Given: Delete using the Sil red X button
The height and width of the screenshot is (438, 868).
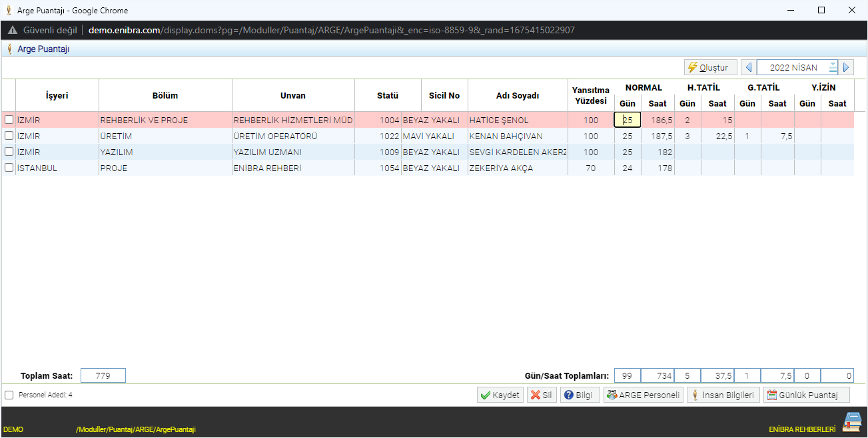Looking at the screenshot, I should [x=542, y=395].
